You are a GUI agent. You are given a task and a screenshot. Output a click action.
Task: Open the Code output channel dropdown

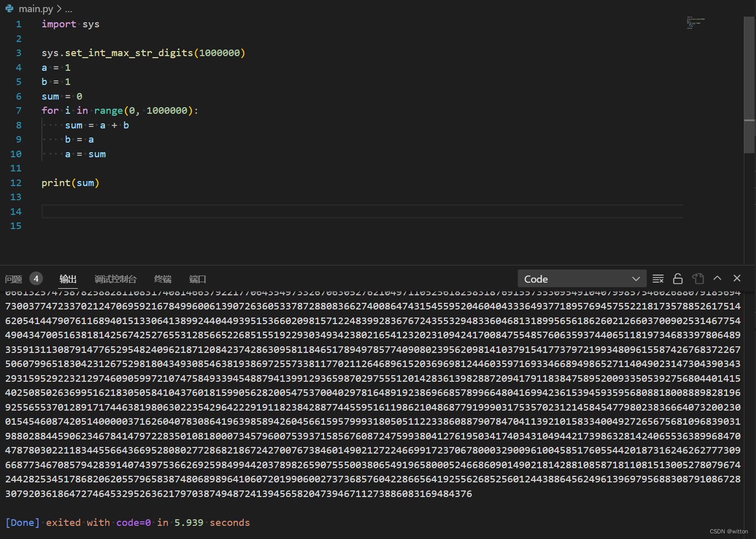582,279
